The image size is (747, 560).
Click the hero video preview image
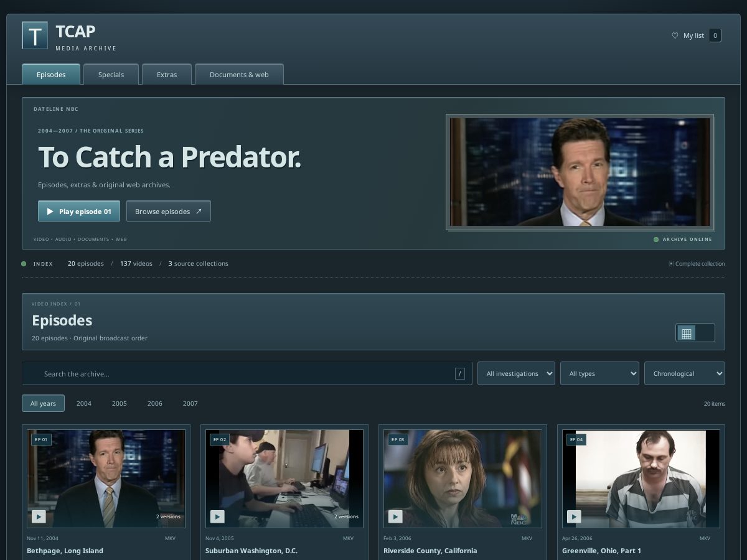pyautogui.click(x=580, y=172)
